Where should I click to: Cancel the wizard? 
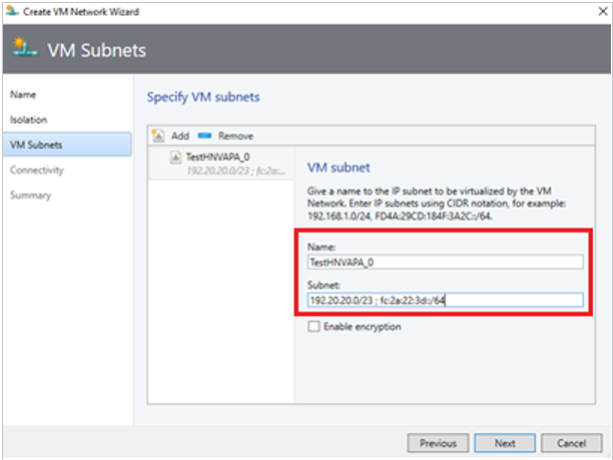coord(571,442)
